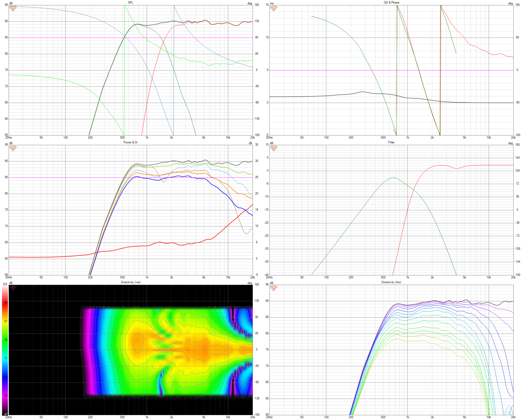
Task: Click the logo icon in Power & DI chart
Action: 13,148
